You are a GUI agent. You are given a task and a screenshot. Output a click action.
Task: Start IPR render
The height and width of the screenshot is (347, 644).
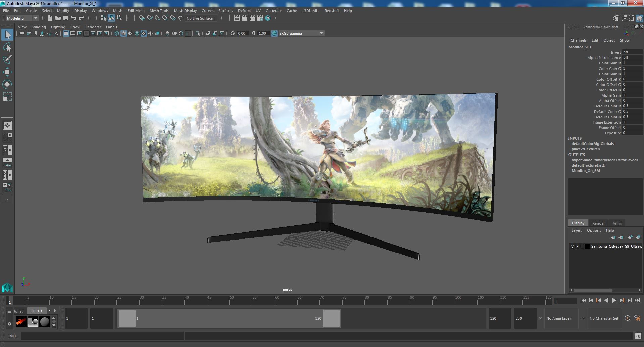(x=252, y=18)
